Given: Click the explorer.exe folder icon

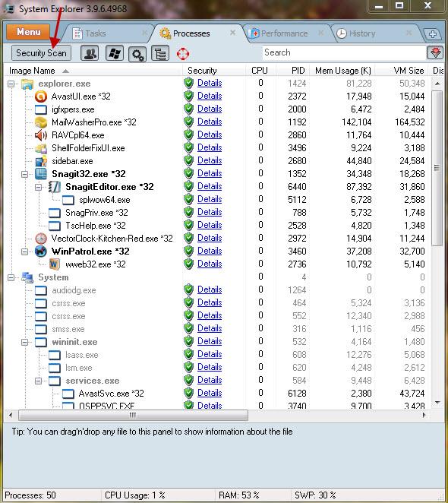Looking at the screenshot, I should tap(27, 84).
